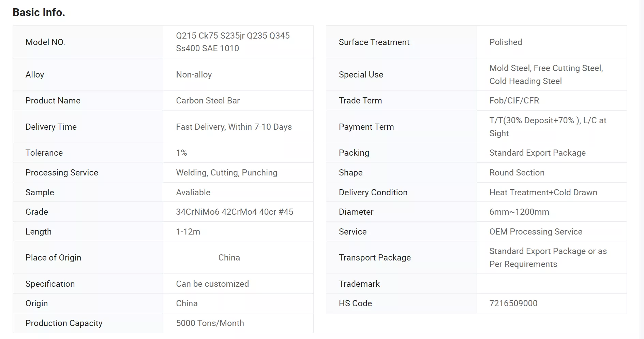Select the 5000 Tons/Month capacity value

(210, 323)
